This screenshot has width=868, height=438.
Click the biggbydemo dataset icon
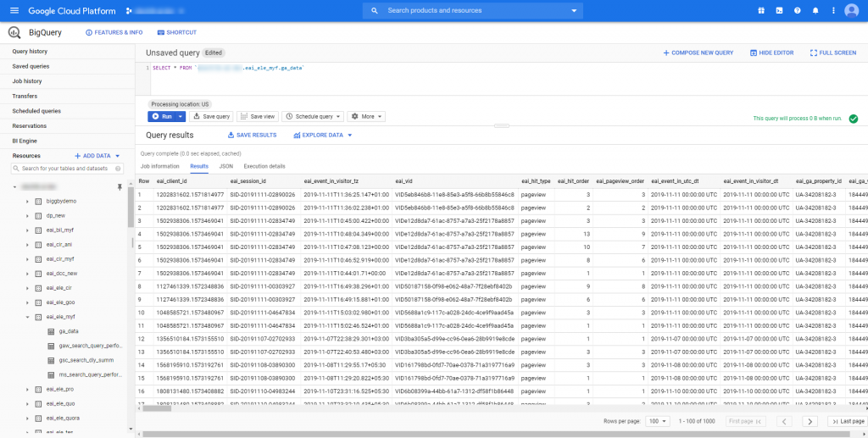[38, 202]
